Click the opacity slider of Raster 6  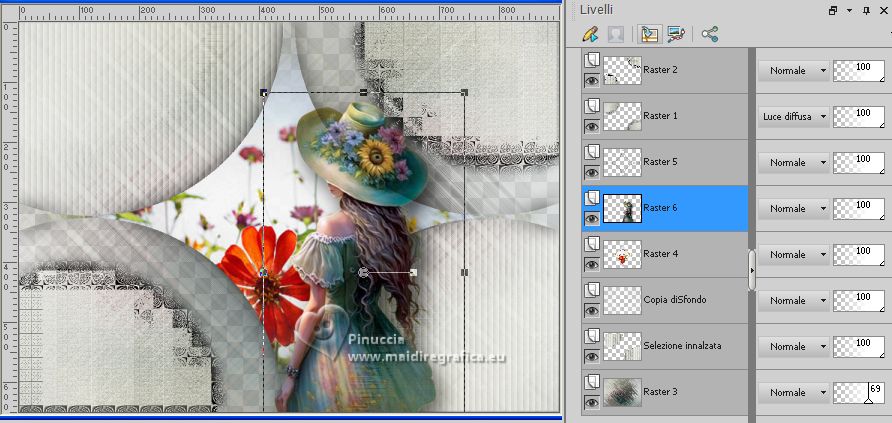coord(859,209)
